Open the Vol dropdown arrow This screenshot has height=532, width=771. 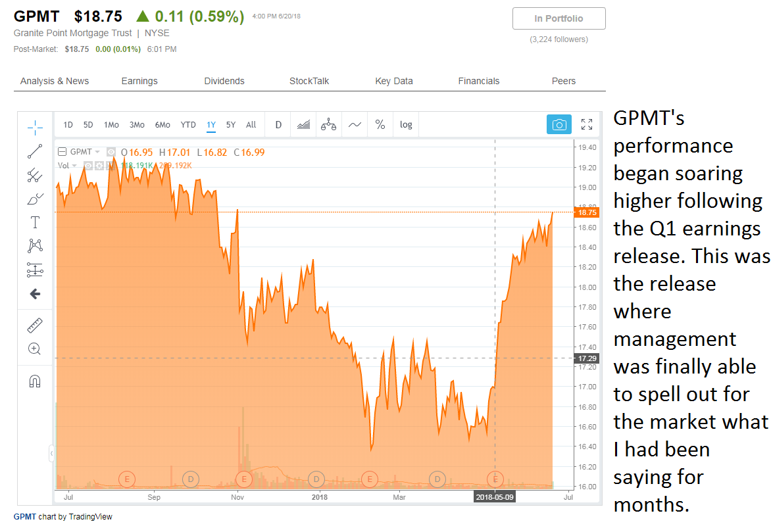click(x=74, y=166)
